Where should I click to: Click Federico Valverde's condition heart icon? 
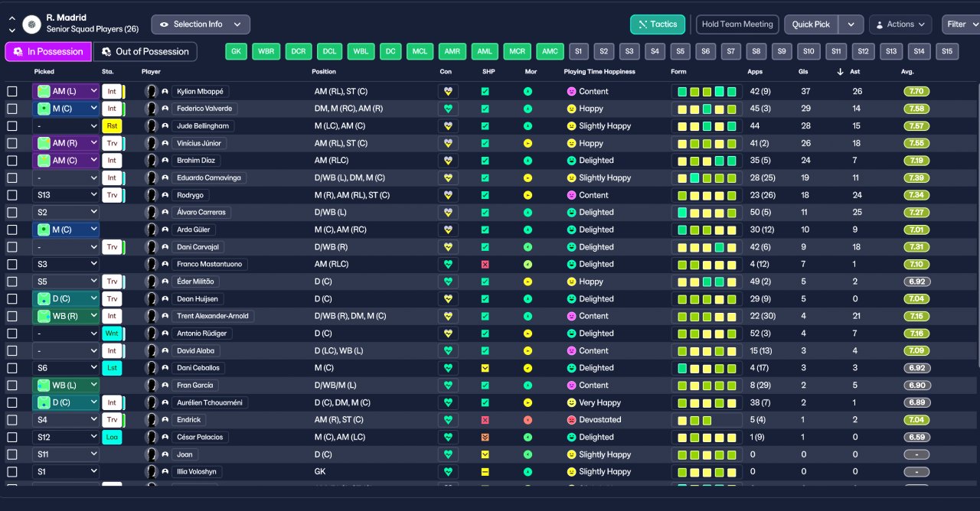tap(449, 109)
